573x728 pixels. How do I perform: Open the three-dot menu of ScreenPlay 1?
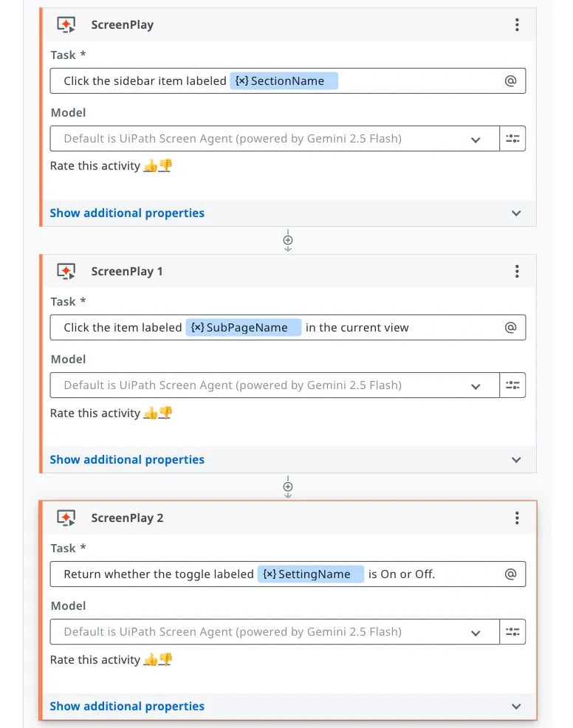517,271
